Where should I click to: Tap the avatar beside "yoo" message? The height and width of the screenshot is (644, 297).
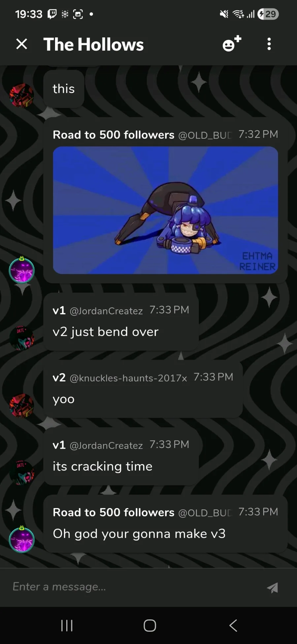21,405
